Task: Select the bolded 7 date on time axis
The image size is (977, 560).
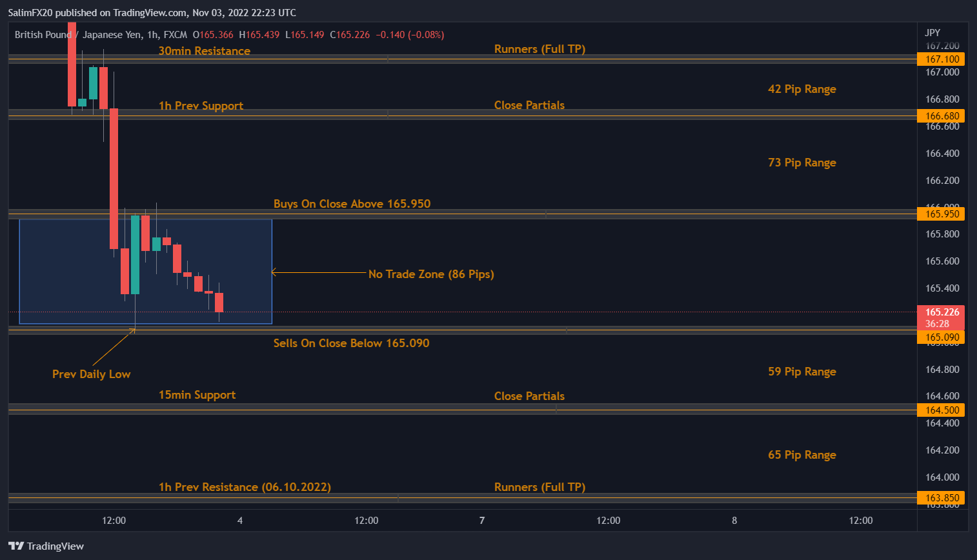Action: [481, 520]
